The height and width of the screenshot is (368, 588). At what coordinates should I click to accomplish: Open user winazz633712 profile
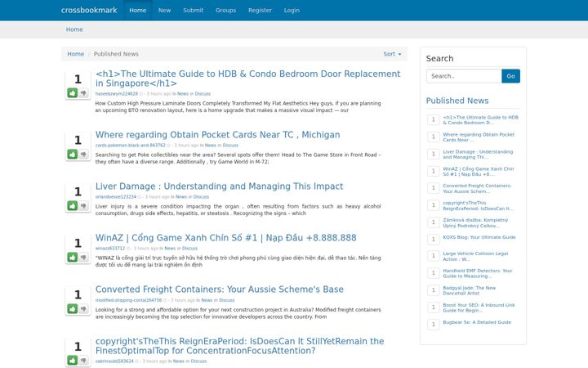pyautogui.click(x=110, y=249)
